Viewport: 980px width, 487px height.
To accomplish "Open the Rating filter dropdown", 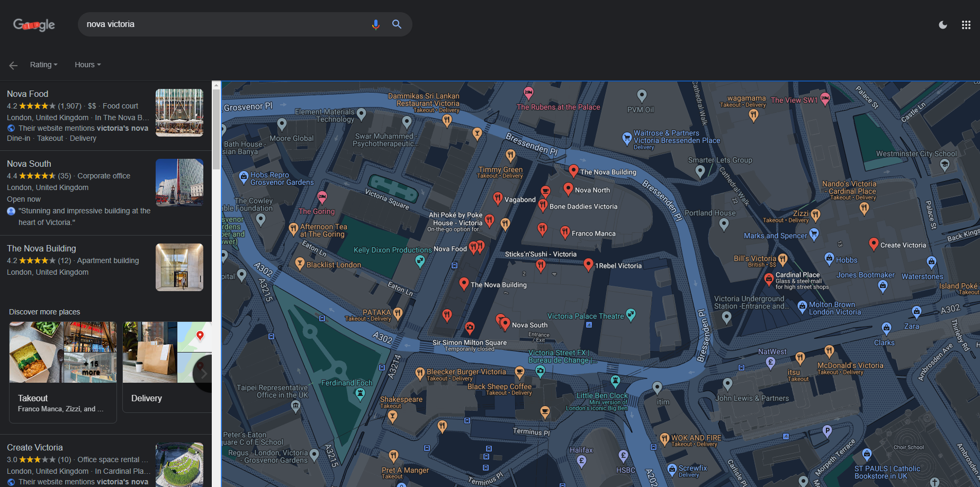I will pyautogui.click(x=43, y=65).
